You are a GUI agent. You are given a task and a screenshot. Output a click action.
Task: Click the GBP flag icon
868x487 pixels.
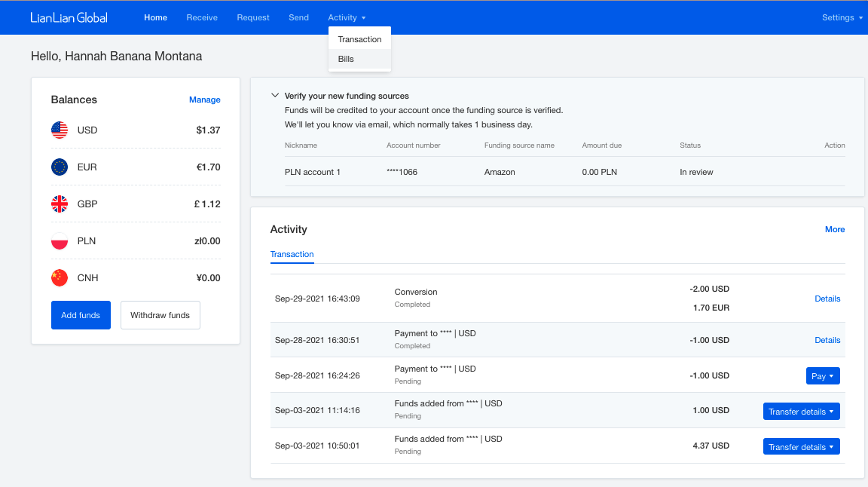pos(60,204)
